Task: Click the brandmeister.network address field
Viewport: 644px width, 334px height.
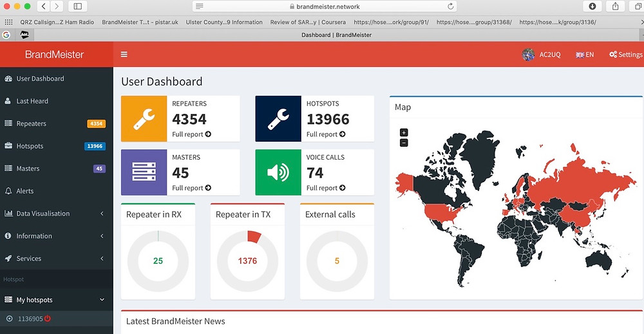Action: [325, 6]
